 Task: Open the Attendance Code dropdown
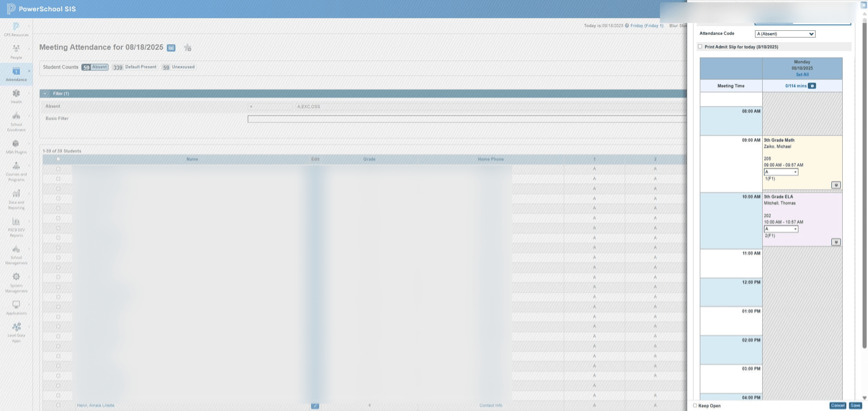pos(785,34)
